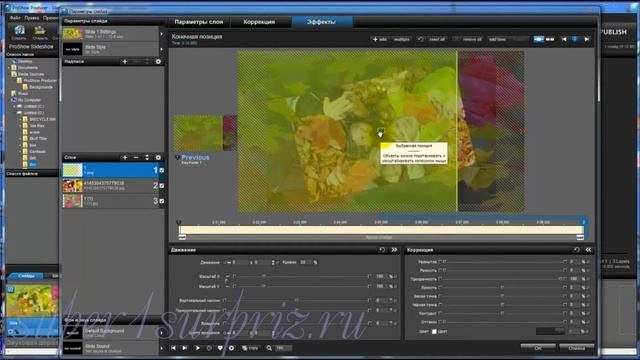
Task: Click the Отмена cancel button
Action: [576, 348]
